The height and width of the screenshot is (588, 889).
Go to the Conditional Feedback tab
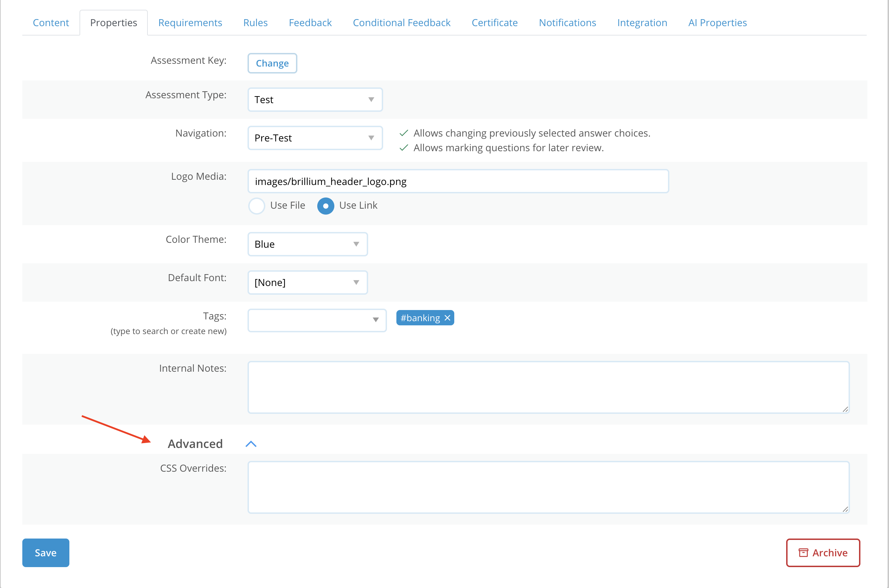click(x=402, y=23)
